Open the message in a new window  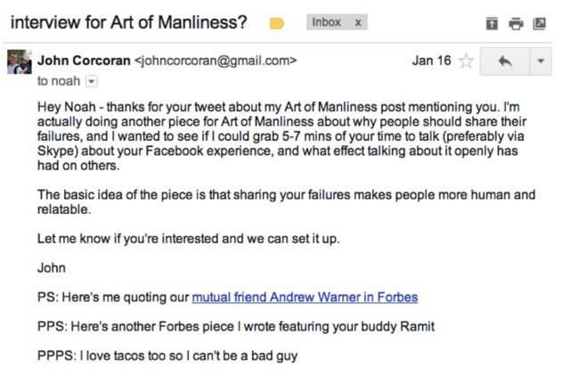coord(539,24)
